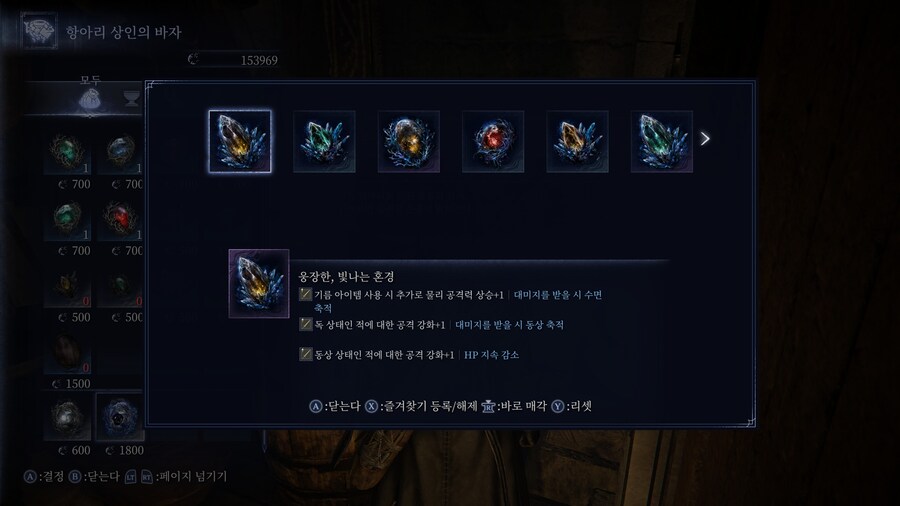Click the 즐겨찾기 등록/해제 favorite prompt
The image size is (900, 506).
421,406
